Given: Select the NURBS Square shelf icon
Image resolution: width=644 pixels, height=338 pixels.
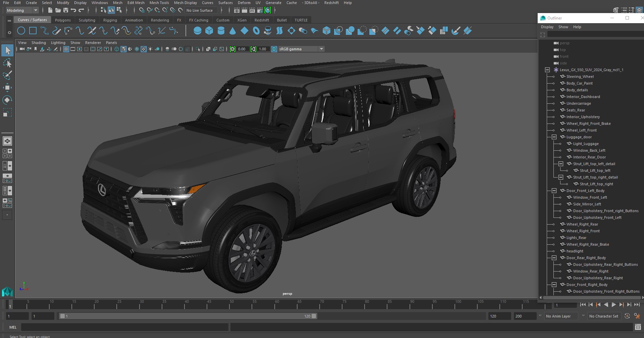Looking at the screenshot, I should [x=33, y=31].
